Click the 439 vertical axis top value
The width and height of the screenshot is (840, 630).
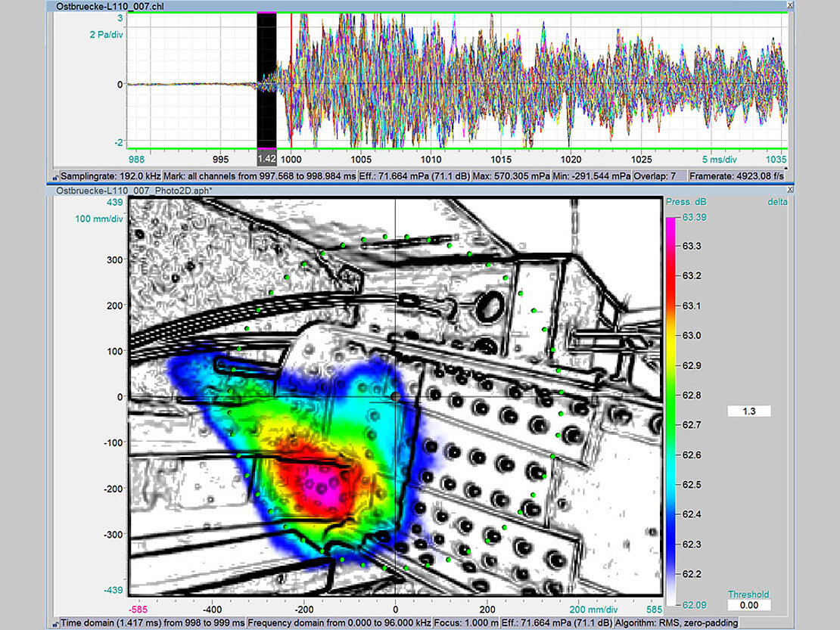115,203
